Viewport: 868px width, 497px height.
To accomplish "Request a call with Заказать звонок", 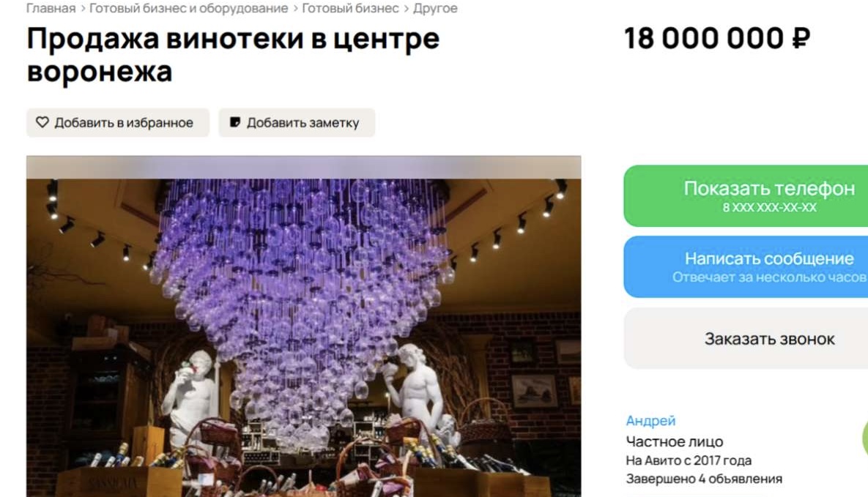I will 746,338.
